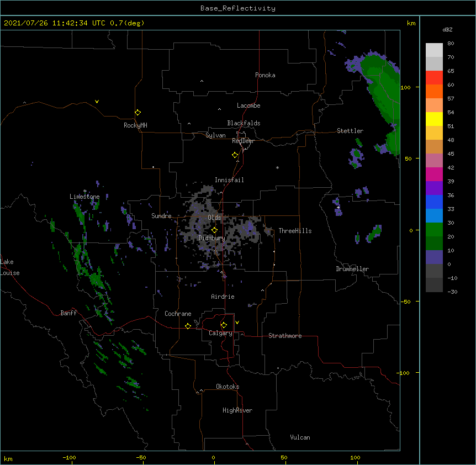Image resolution: width=476 pixels, height=465 pixels.
Task: Click the Didsbury label
Action: point(211,238)
